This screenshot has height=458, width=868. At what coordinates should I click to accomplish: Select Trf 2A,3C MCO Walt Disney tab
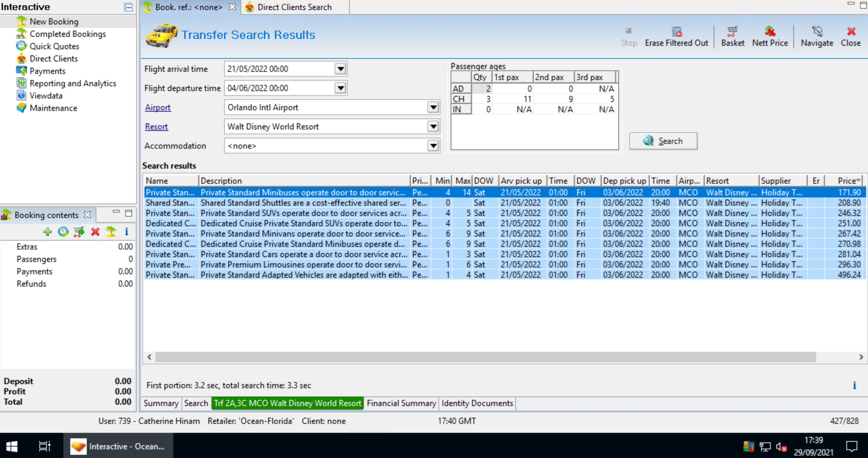(288, 403)
